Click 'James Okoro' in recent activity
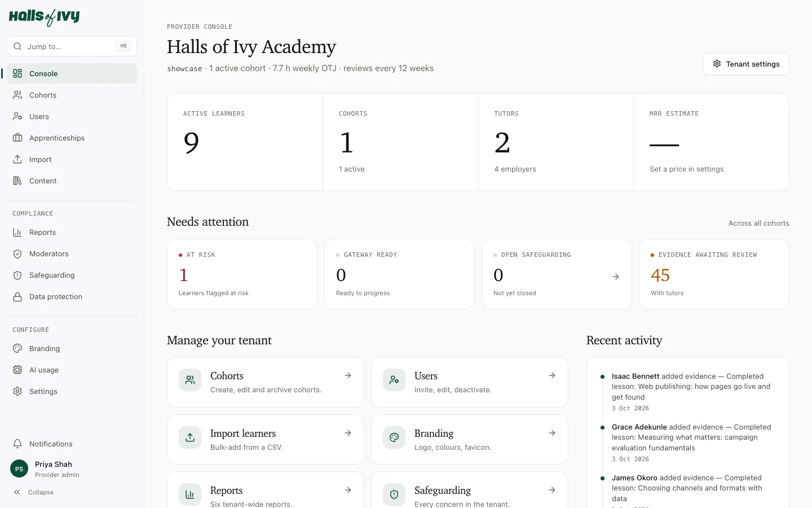Viewport: 812px width, 508px height. pos(634,478)
